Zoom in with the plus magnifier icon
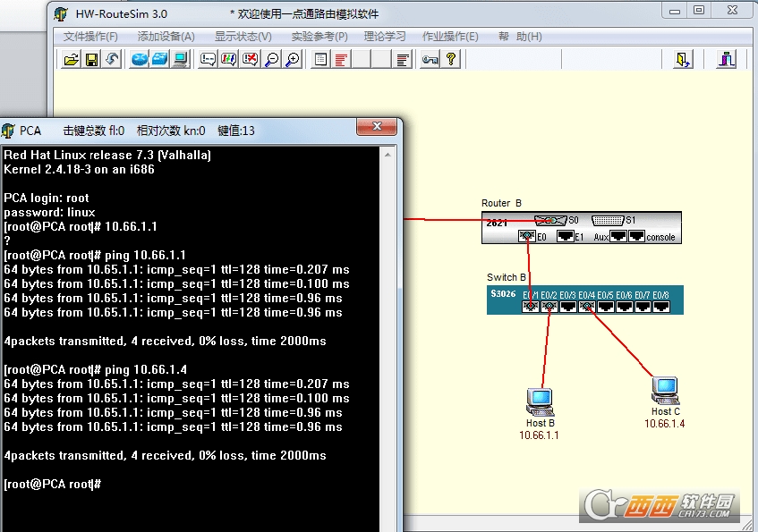The width and height of the screenshot is (758, 532). [293, 59]
